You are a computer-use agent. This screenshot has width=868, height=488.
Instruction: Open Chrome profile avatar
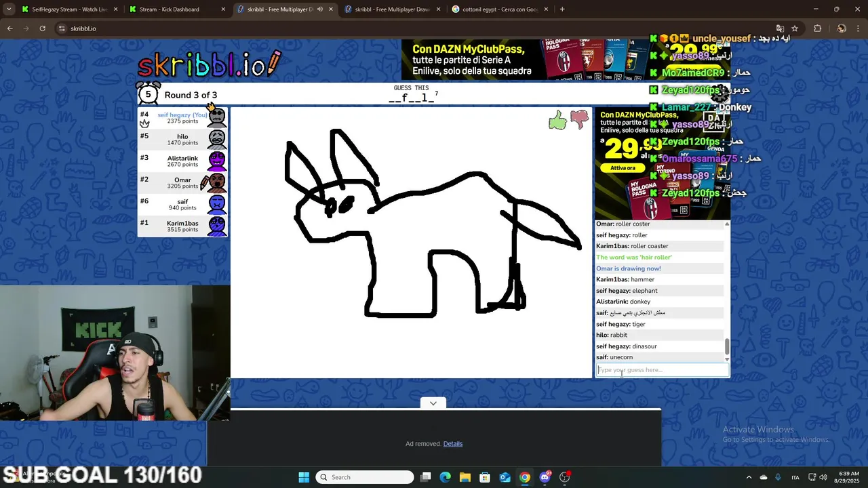pyautogui.click(x=842, y=28)
